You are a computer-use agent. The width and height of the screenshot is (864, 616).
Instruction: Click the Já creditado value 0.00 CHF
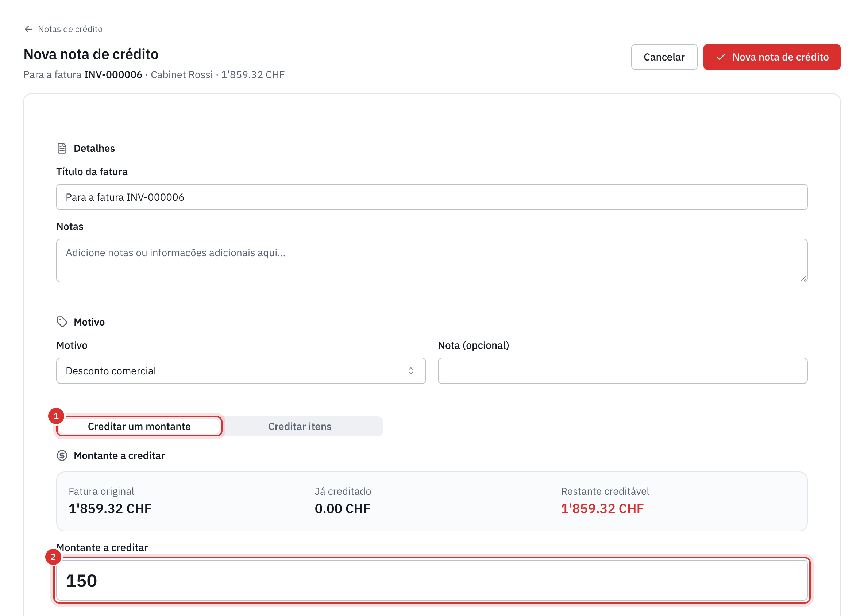click(343, 509)
